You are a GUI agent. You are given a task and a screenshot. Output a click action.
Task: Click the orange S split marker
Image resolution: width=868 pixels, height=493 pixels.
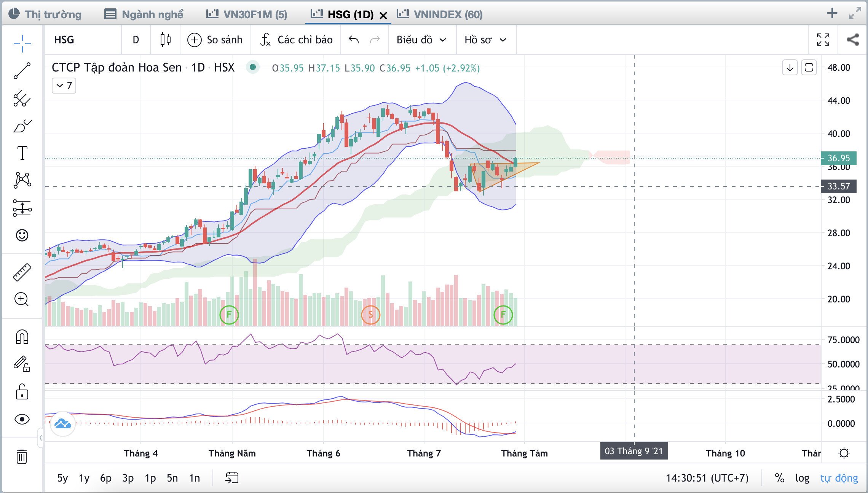[x=370, y=315]
